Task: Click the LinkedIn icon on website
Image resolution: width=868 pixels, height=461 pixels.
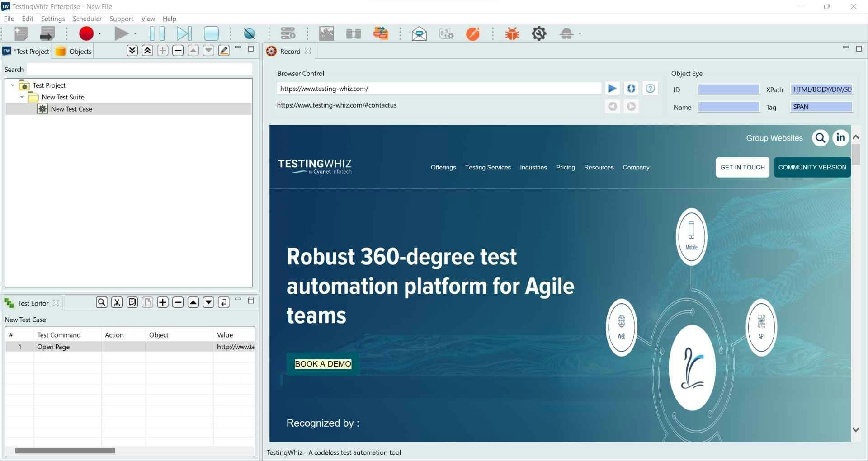Action: click(840, 137)
